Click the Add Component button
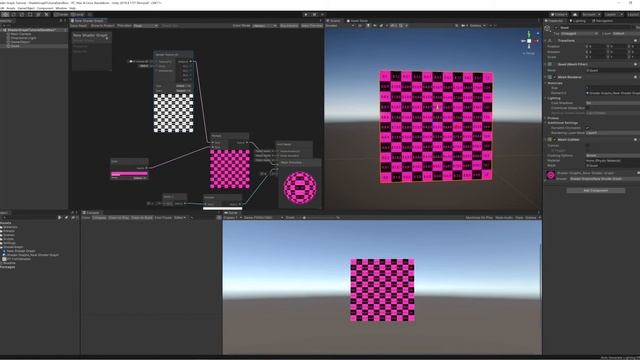Image resolution: width=640 pixels, height=360 pixels. pyautogui.click(x=596, y=191)
